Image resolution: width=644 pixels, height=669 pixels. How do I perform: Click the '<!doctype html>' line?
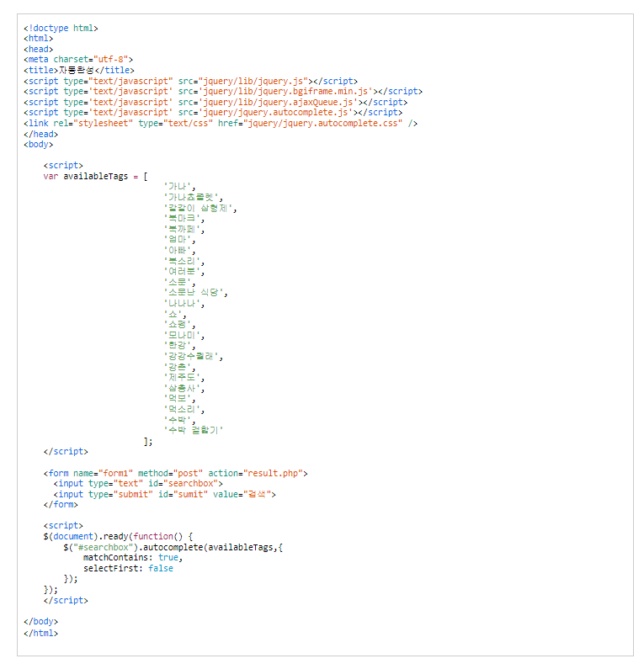(x=61, y=28)
